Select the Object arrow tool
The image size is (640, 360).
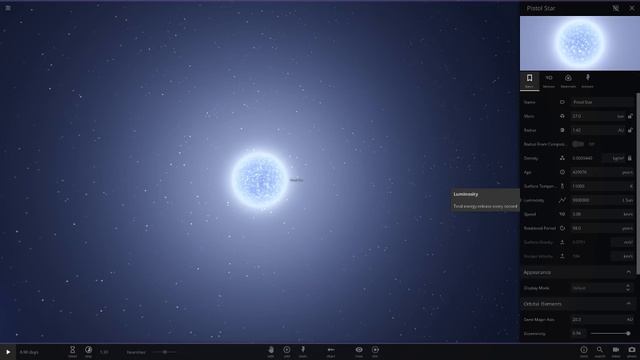(331, 351)
